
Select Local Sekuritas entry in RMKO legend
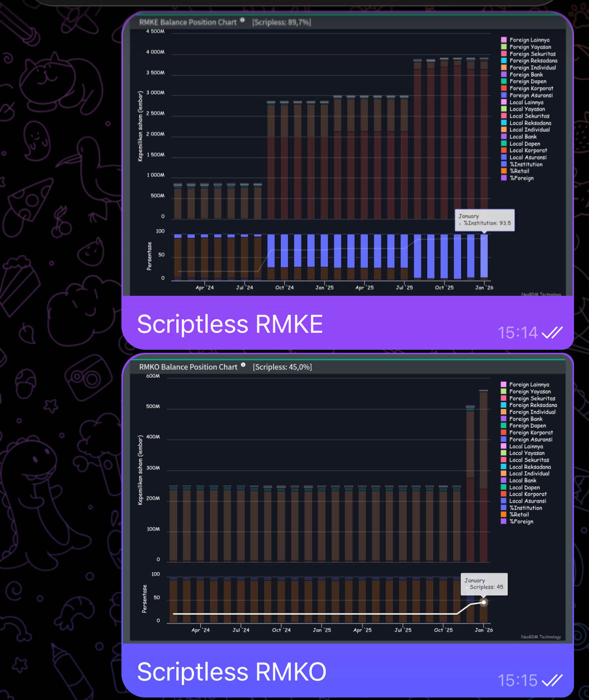pos(525,460)
